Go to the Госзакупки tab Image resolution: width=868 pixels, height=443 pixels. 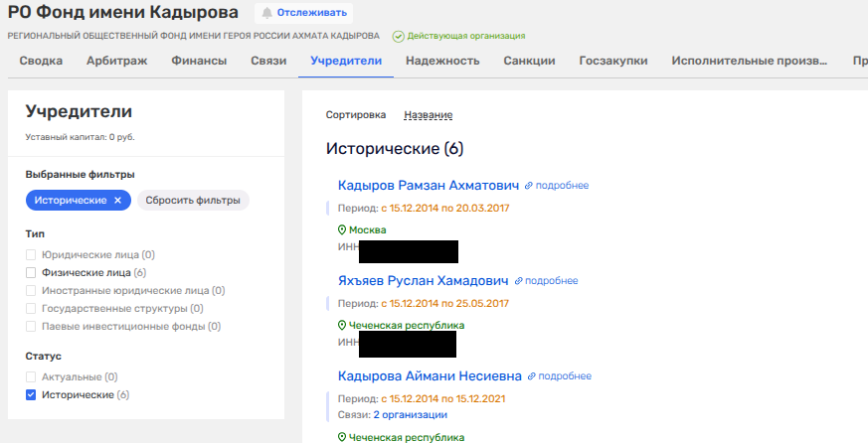[613, 61]
